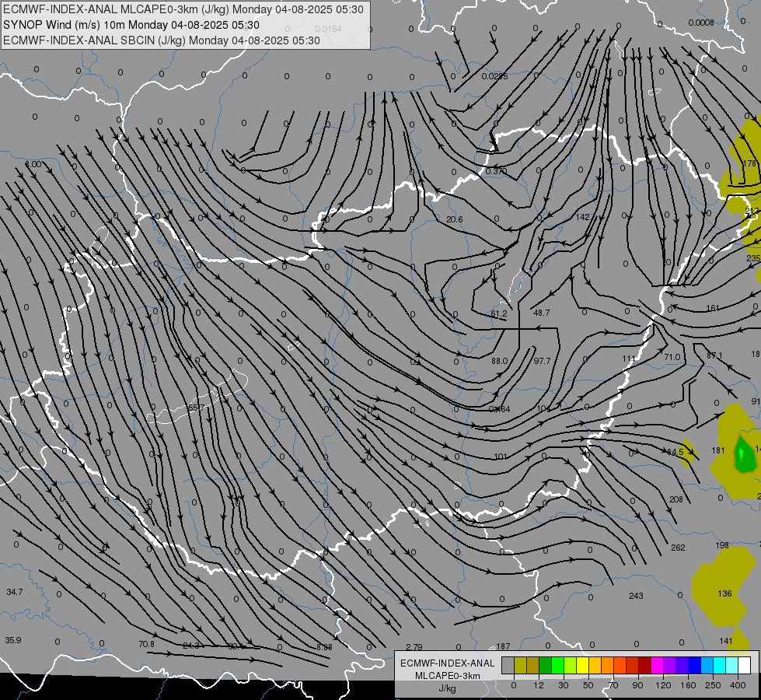761x700 pixels.
Task: Click legend unit label 'J/kg'
Action: 448,688
